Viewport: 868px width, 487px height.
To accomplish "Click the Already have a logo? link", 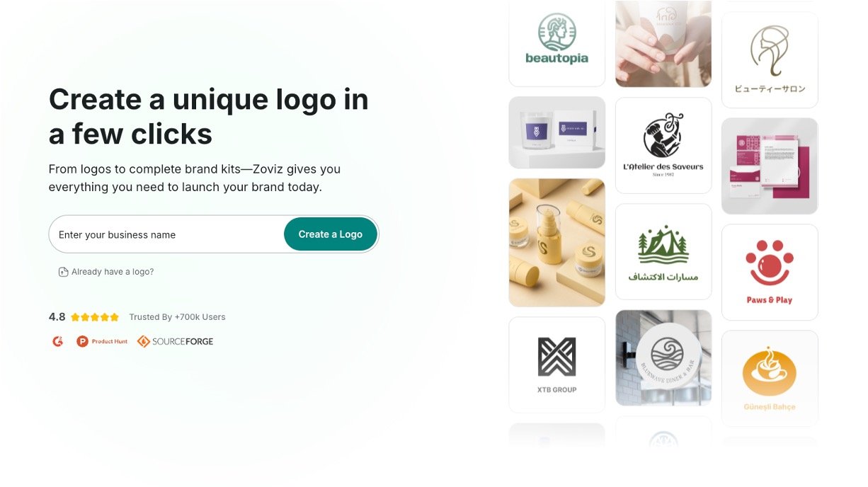I will 113,272.
